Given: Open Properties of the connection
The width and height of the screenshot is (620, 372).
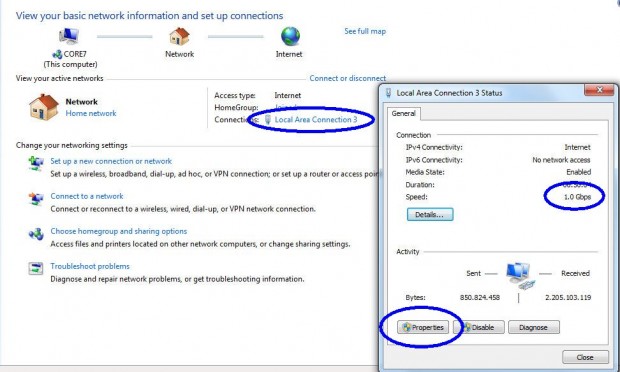Looking at the screenshot, I should [423, 327].
